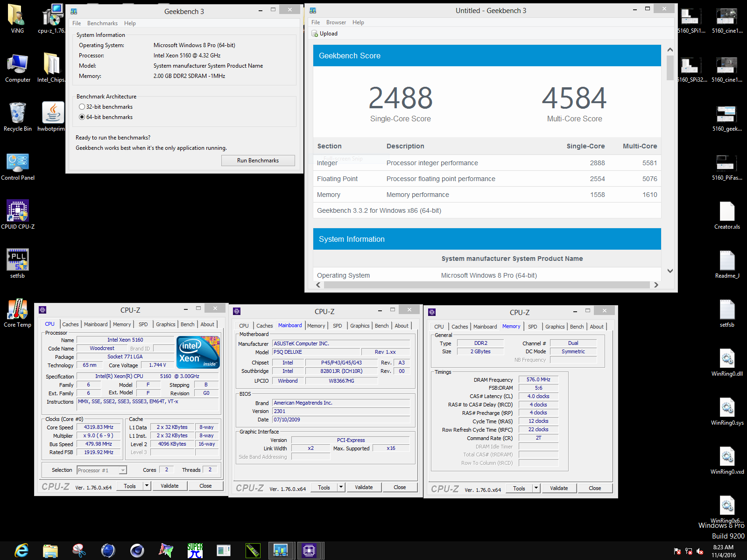Viewport: 747px width, 560px height.
Task: Click the Processor integer performance row
Action: coord(487,163)
